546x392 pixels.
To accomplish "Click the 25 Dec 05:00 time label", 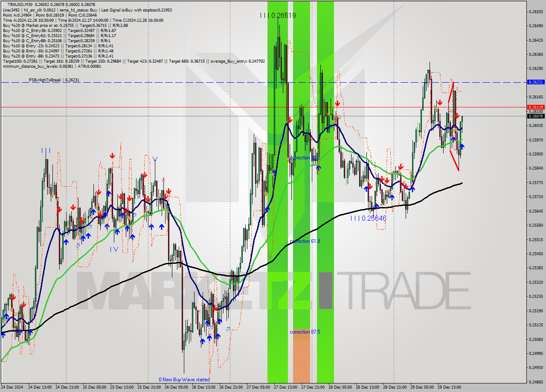I will 95,387.
